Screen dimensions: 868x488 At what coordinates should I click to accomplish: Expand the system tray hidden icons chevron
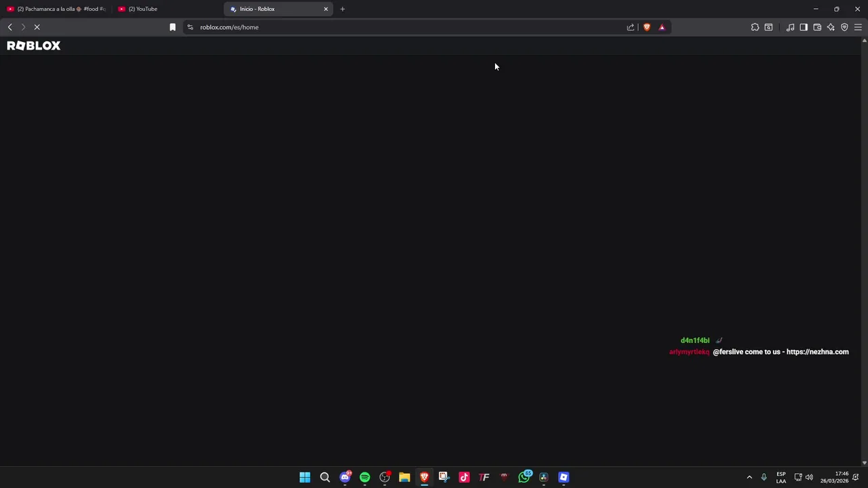click(749, 477)
